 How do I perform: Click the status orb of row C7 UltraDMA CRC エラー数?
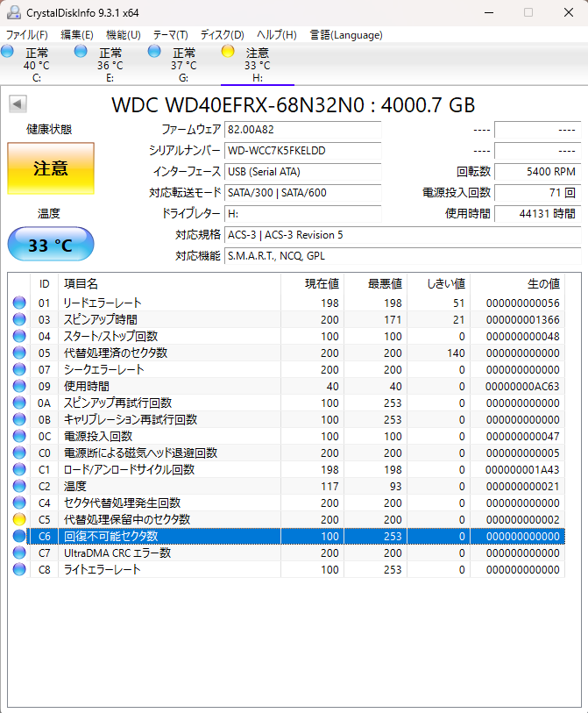pyautogui.click(x=19, y=553)
